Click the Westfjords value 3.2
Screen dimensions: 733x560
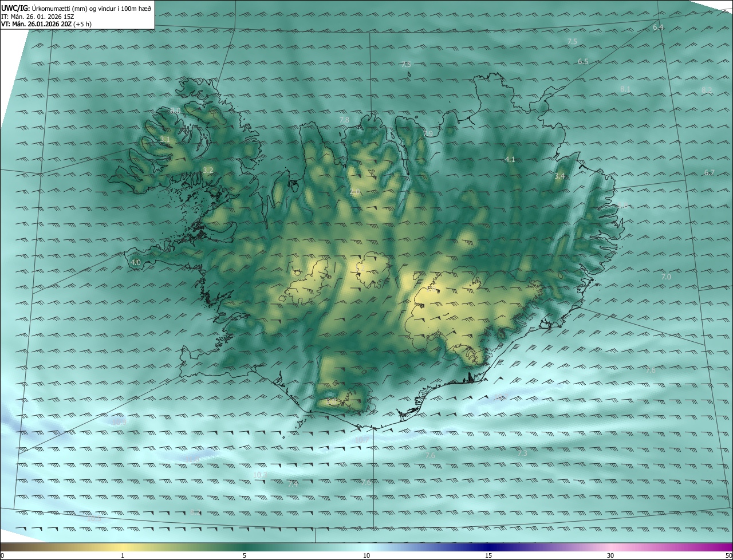point(208,170)
